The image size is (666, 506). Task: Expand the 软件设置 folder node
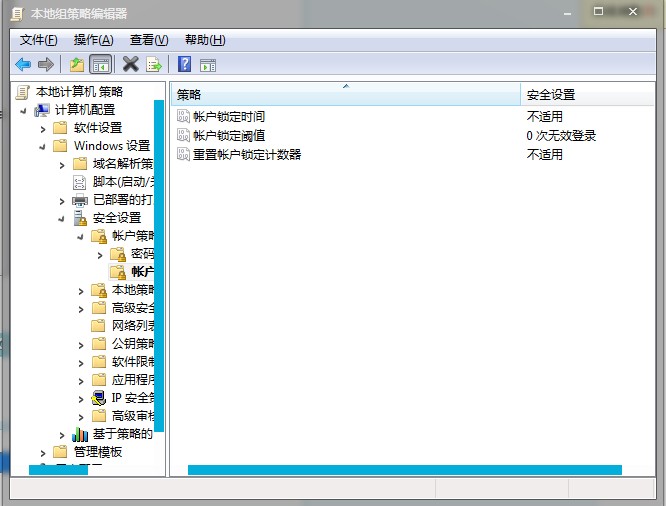point(43,128)
